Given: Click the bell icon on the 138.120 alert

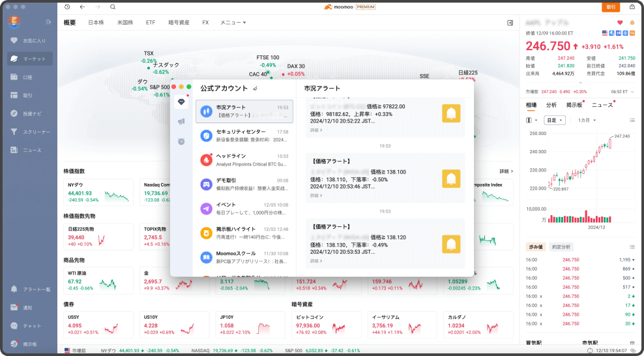Looking at the screenshot, I should [451, 244].
